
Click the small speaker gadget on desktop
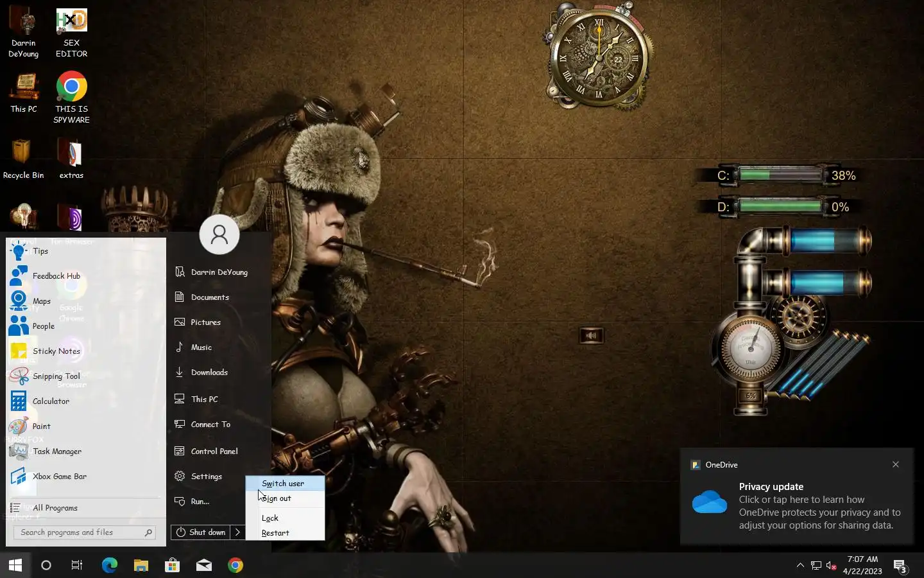pos(591,335)
